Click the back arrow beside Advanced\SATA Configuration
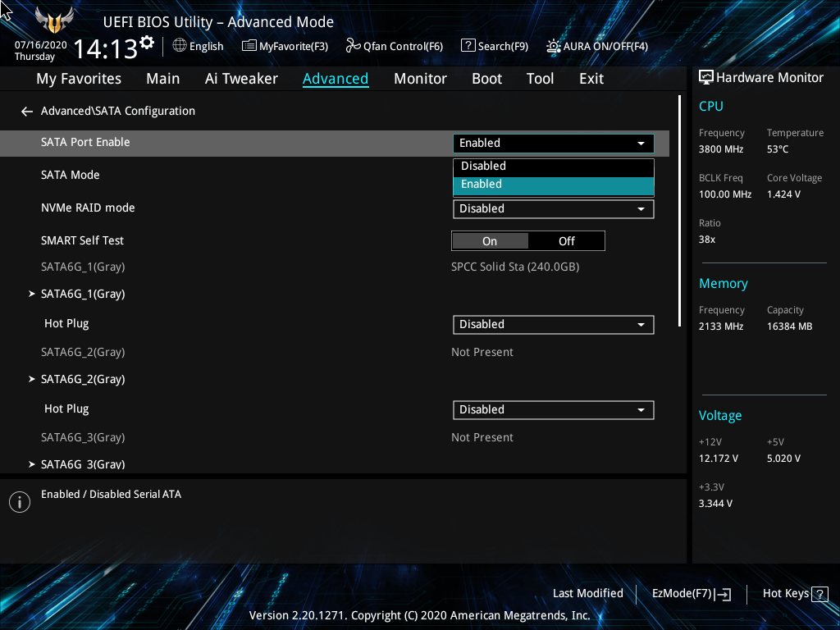 tap(27, 112)
